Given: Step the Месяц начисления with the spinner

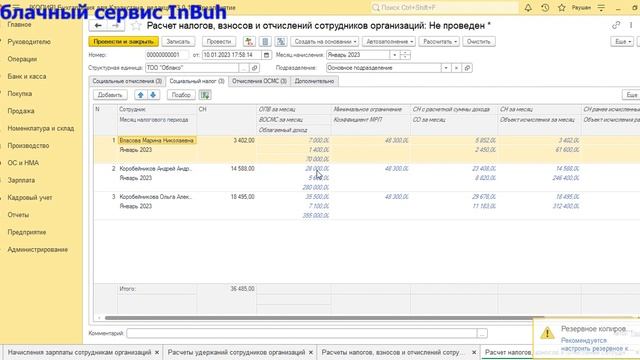Looking at the screenshot, I should (x=405, y=55).
